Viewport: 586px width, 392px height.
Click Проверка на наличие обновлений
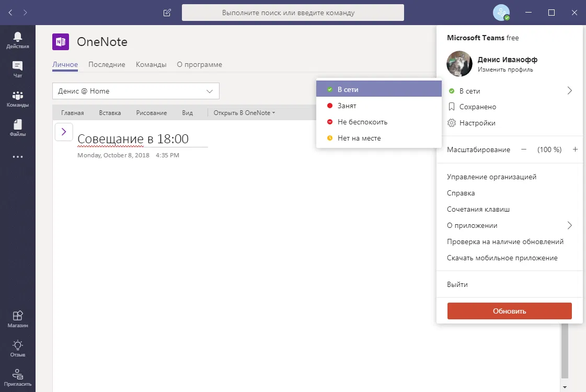click(x=505, y=242)
